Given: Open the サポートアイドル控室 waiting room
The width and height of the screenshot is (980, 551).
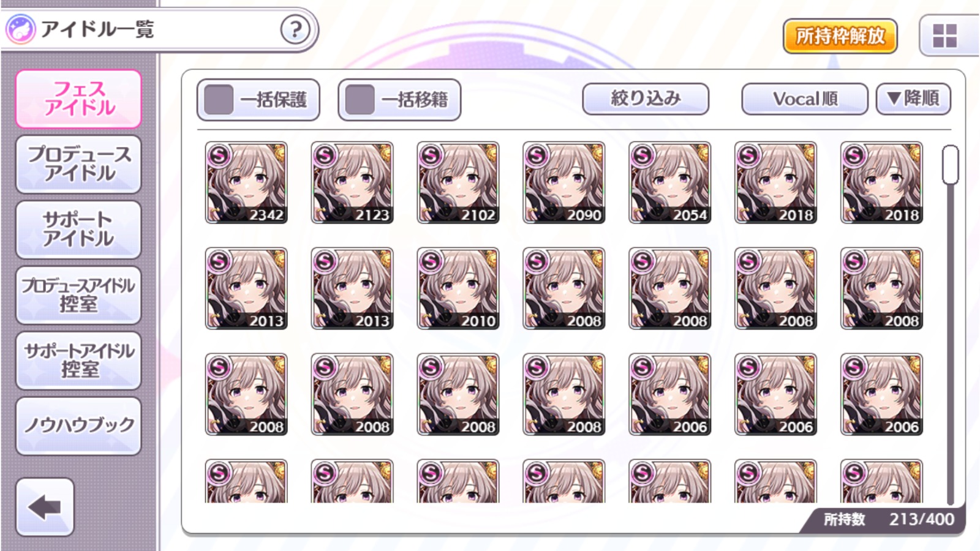Looking at the screenshot, I should point(78,361).
